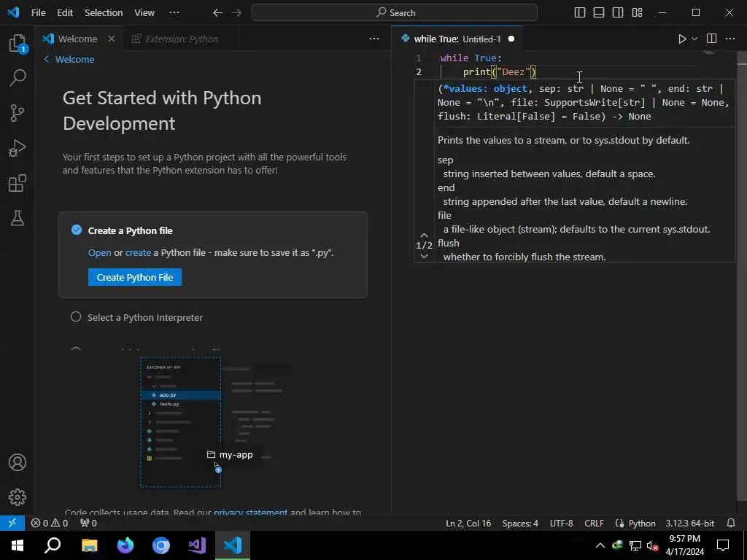Open notifications bell in status bar
This screenshot has width=747, height=560.
(731, 523)
